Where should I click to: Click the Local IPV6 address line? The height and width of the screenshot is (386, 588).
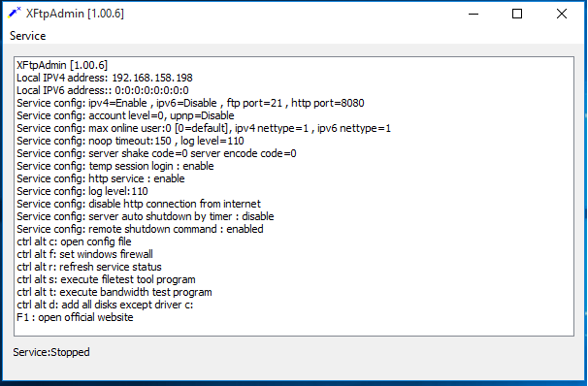[x=103, y=90]
